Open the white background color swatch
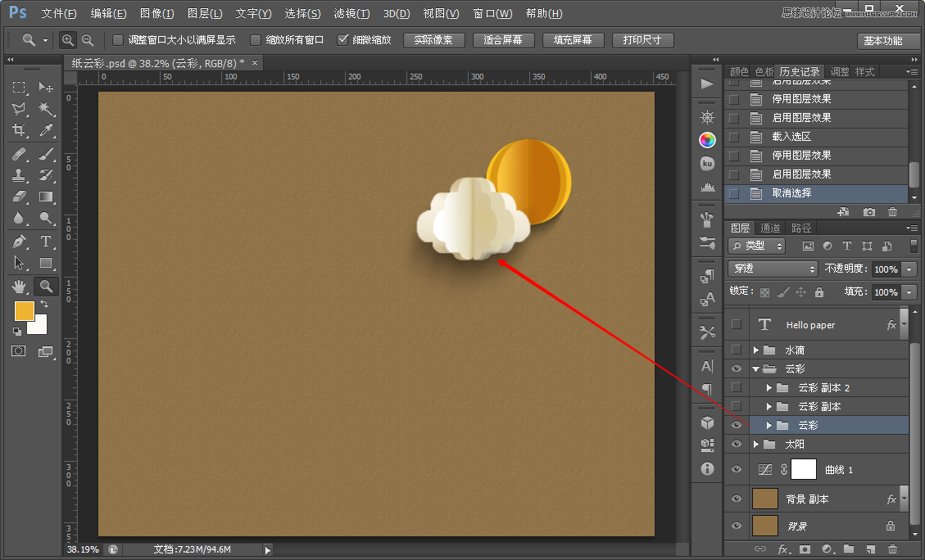The image size is (925, 560). [x=39, y=326]
